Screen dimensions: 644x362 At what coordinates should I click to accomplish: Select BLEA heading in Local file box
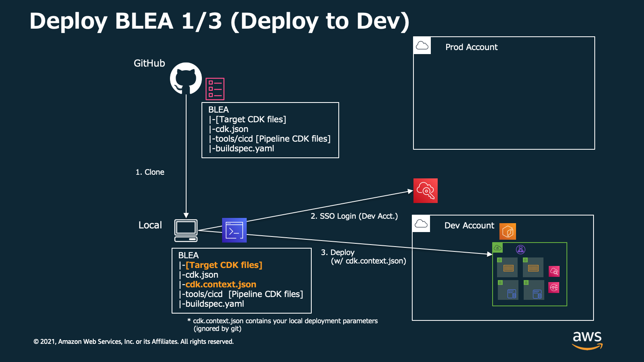(x=189, y=255)
